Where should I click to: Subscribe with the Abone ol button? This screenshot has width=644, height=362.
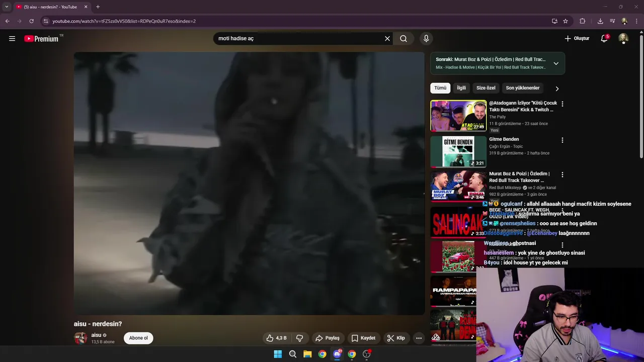tap(138, 338)
